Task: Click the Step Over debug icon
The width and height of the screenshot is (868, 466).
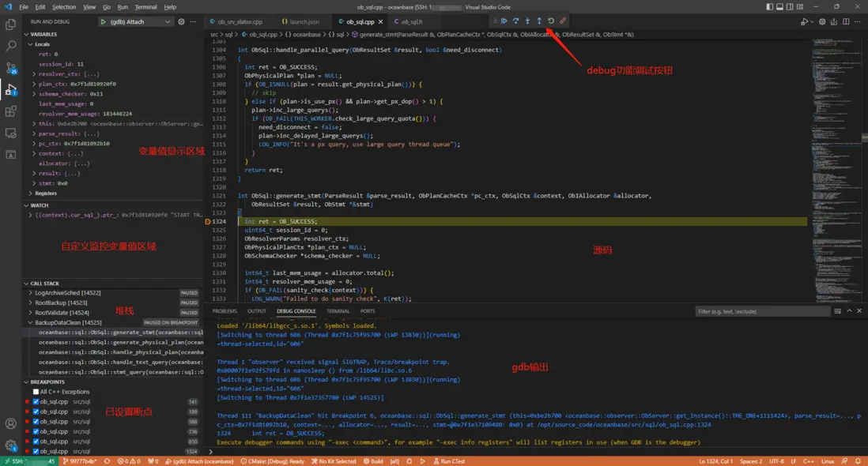Action: tap(515, 21)
